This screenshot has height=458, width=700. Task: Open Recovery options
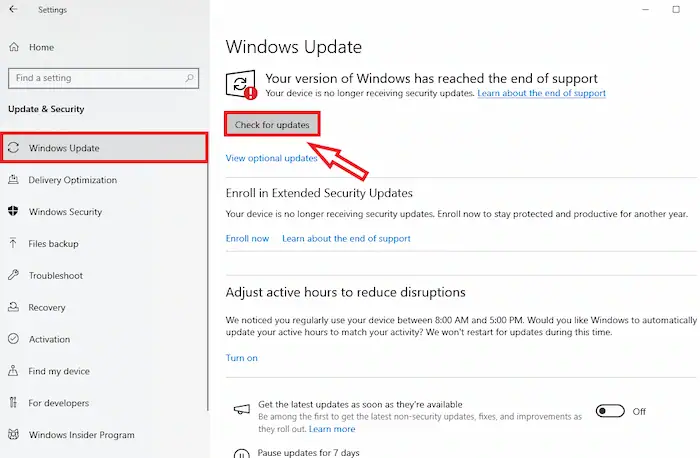click(47, 308)
